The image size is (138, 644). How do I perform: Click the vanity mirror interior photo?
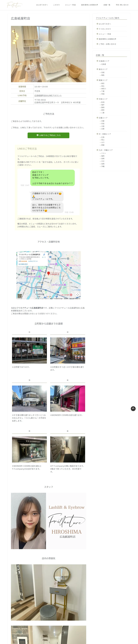click(48, 592)
